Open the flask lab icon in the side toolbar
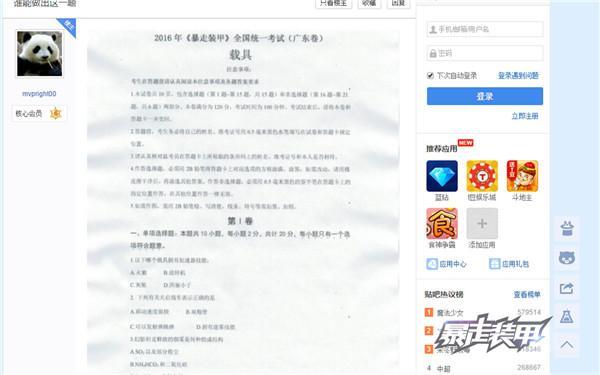Screen dimensions: 600x375 (x=567, y=316)
